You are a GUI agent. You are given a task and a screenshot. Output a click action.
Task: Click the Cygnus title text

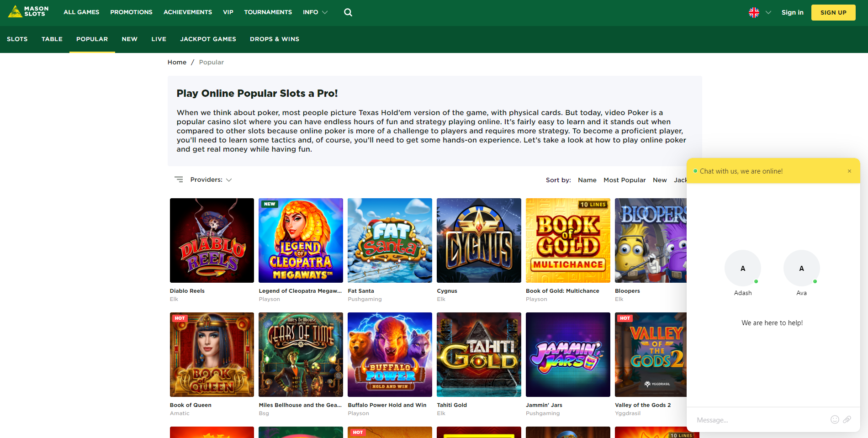[x=447, y=291]
